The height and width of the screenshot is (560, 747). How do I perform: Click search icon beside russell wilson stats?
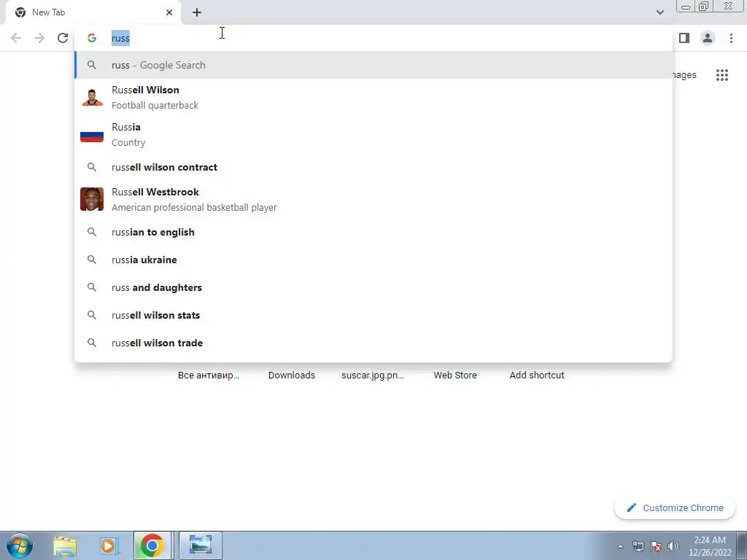(92, 315)
